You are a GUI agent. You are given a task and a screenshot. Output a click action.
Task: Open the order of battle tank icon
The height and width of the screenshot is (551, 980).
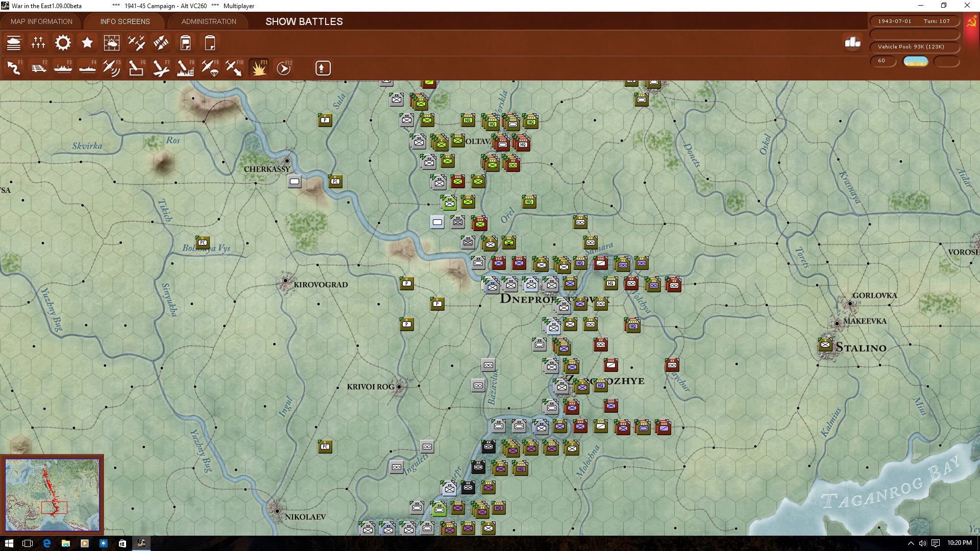click(x=14, y=43)
